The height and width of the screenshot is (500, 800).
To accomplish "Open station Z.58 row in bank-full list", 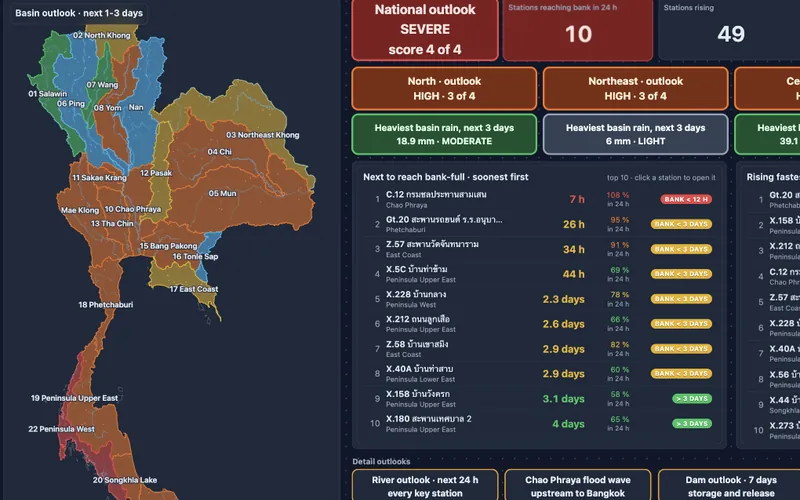I will 541,349.
